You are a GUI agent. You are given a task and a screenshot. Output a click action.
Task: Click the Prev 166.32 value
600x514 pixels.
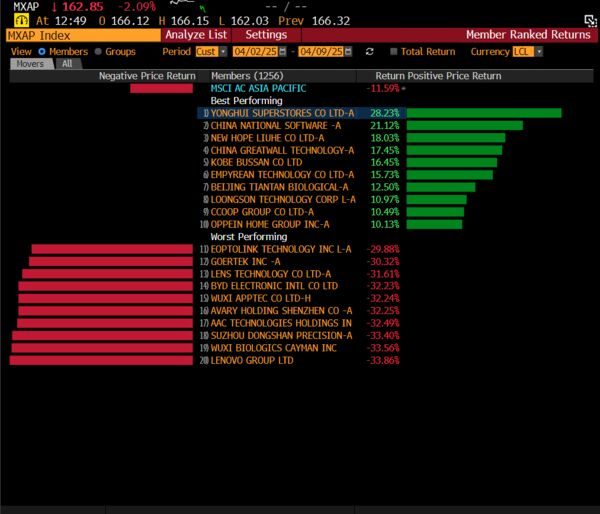[x=331, y=21]
